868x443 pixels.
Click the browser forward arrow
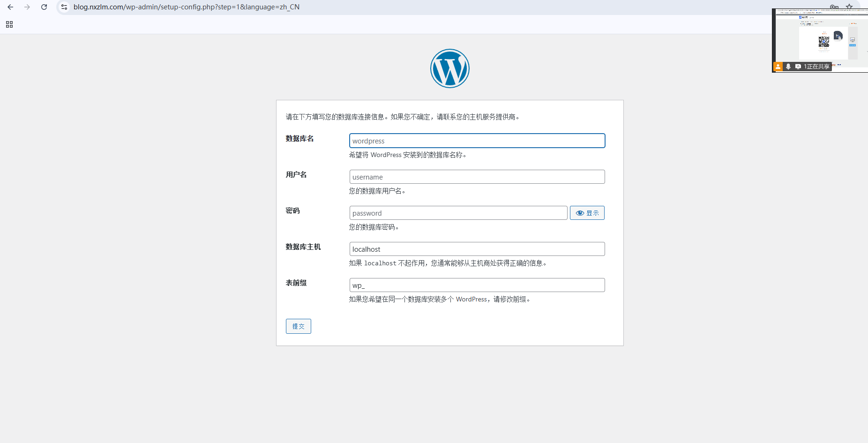click(27, 7)
